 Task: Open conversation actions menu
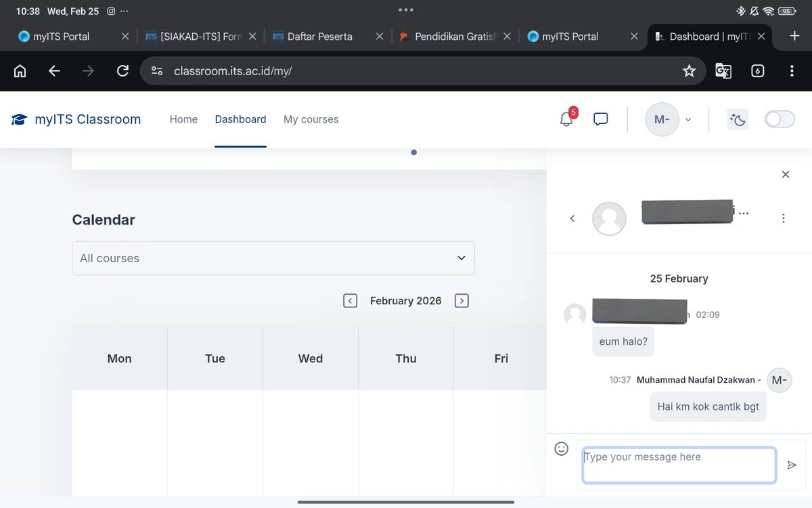tap(783, 218)
